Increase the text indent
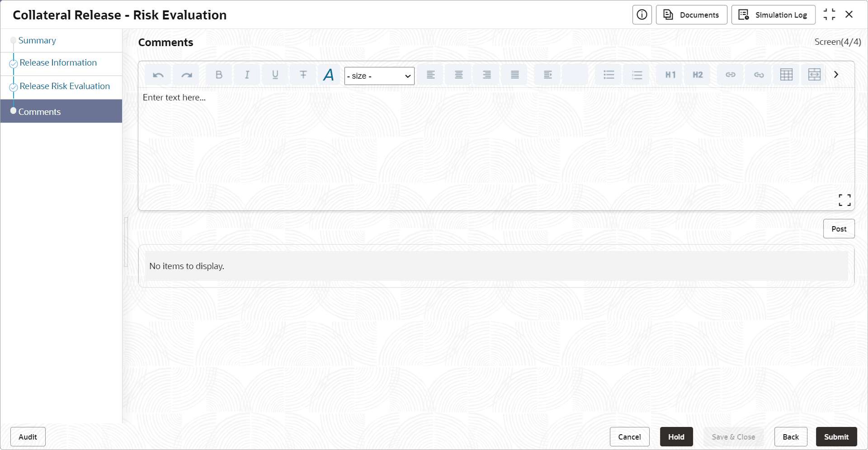Viewport: 868px width, 450px height. 547,75
